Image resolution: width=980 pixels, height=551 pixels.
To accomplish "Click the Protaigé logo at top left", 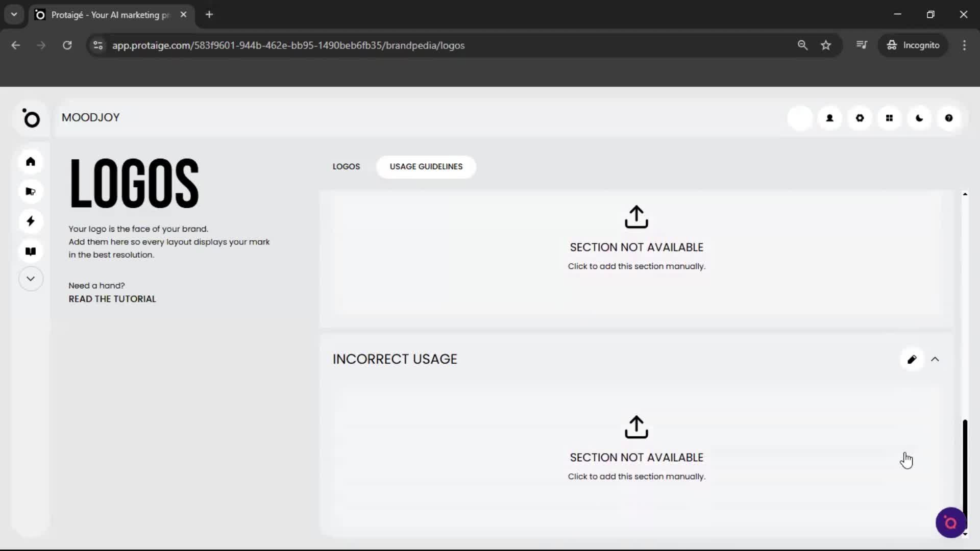I will (x=31, y=118).
